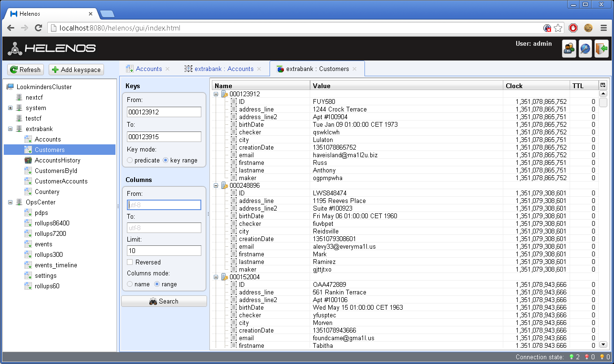The height and width of the screenshot is (364, 614).
Task: Click the wrench settings icon in header
Action: tap(585, 49)
